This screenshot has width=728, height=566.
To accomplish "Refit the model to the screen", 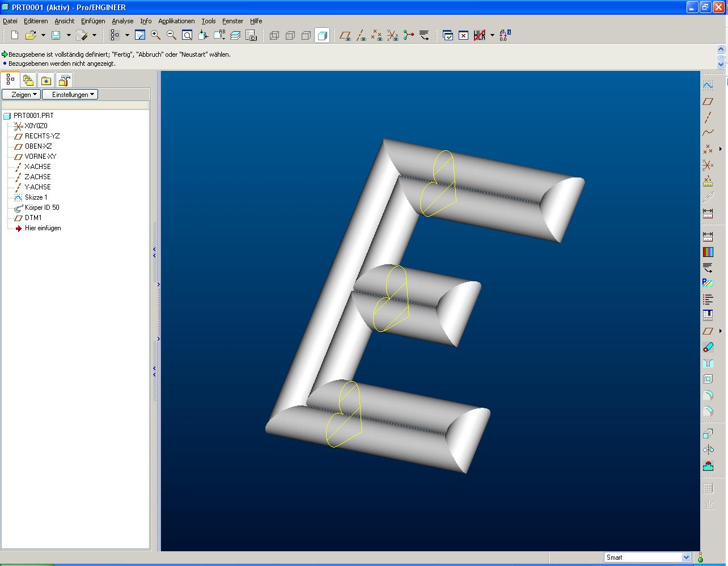I will click(x=187, y=35).
